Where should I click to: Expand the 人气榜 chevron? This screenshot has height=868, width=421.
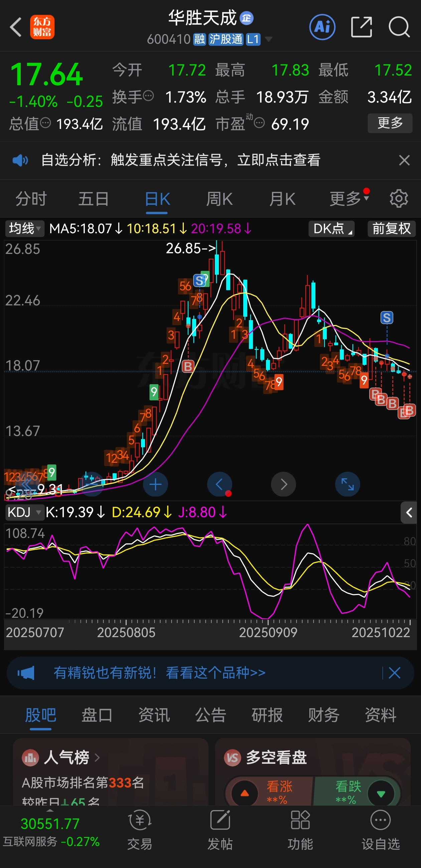tap(97, 758)
